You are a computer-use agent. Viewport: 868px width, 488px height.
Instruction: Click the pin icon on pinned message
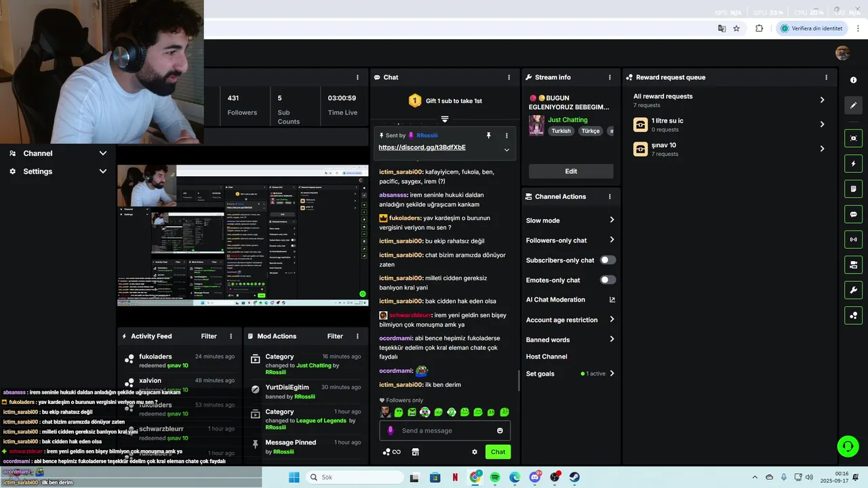[488, 136]
